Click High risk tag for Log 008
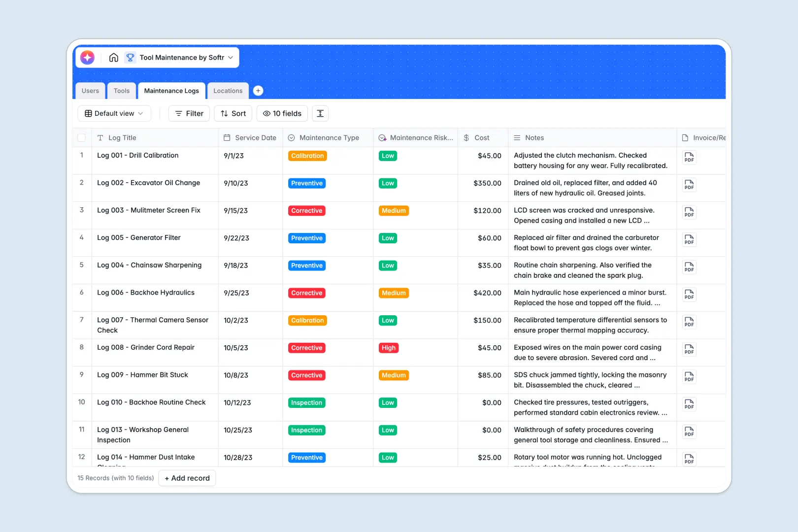798x532 pixels. tap(389, 348)
